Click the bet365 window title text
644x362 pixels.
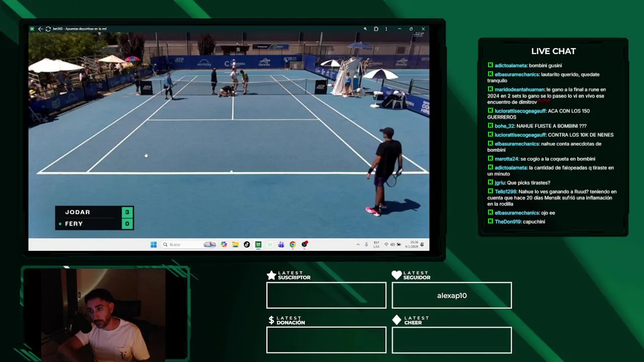click(x=79, y=29)
